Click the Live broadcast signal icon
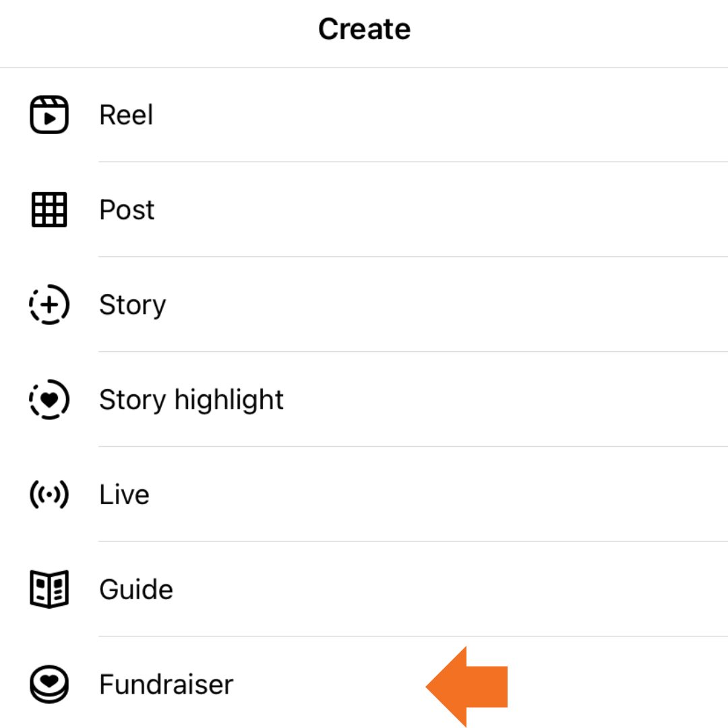 (49, 495)
